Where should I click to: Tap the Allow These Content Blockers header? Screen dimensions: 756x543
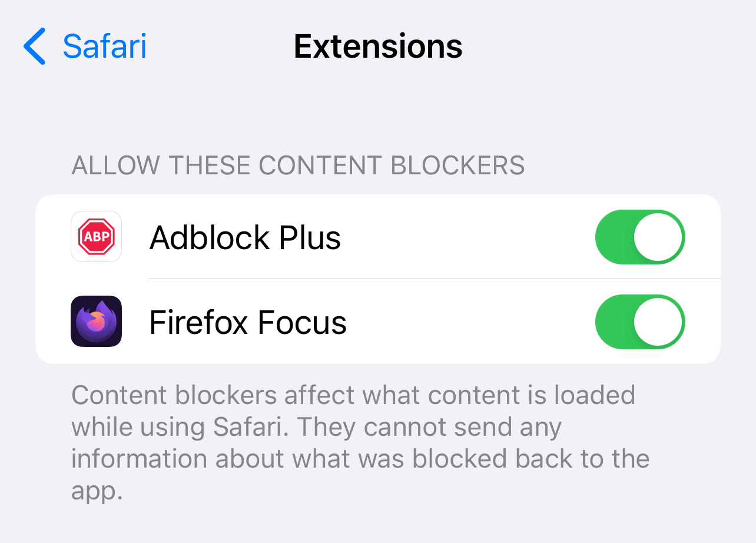click(298, 165)
